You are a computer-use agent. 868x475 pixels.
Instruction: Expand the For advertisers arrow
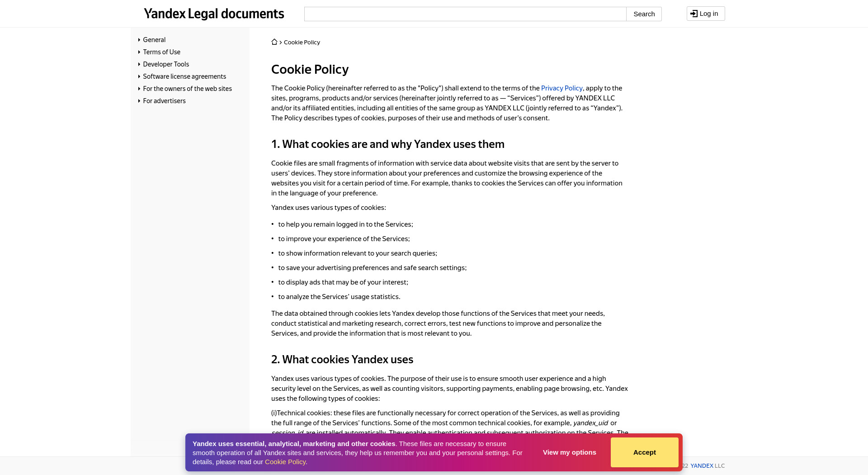point(139,101)
